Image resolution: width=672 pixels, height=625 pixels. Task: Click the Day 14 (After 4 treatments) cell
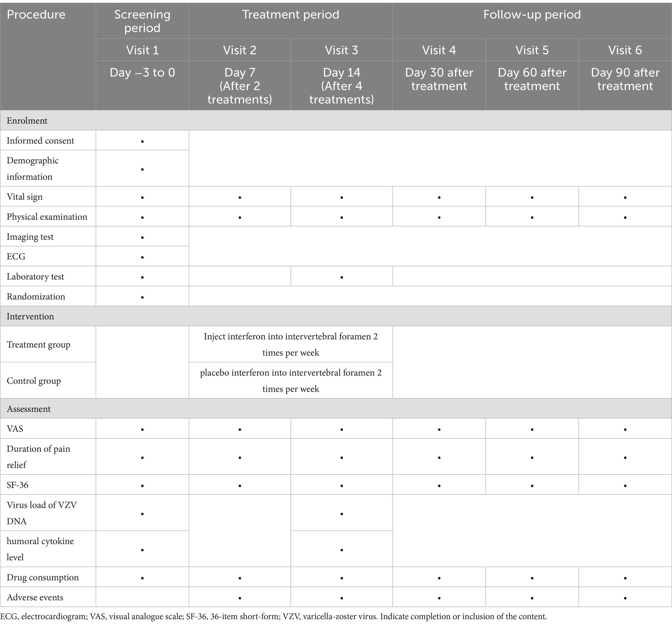point(342,86)
